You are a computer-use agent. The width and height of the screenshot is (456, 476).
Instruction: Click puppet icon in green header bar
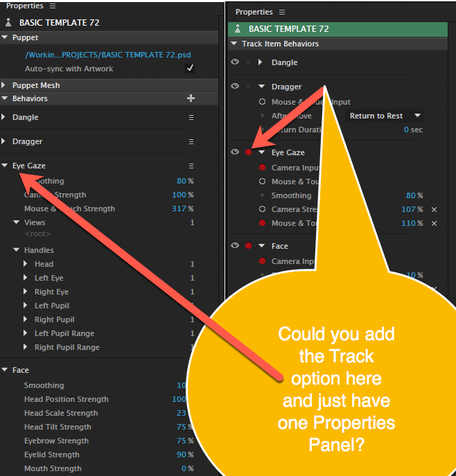point(238,29)
